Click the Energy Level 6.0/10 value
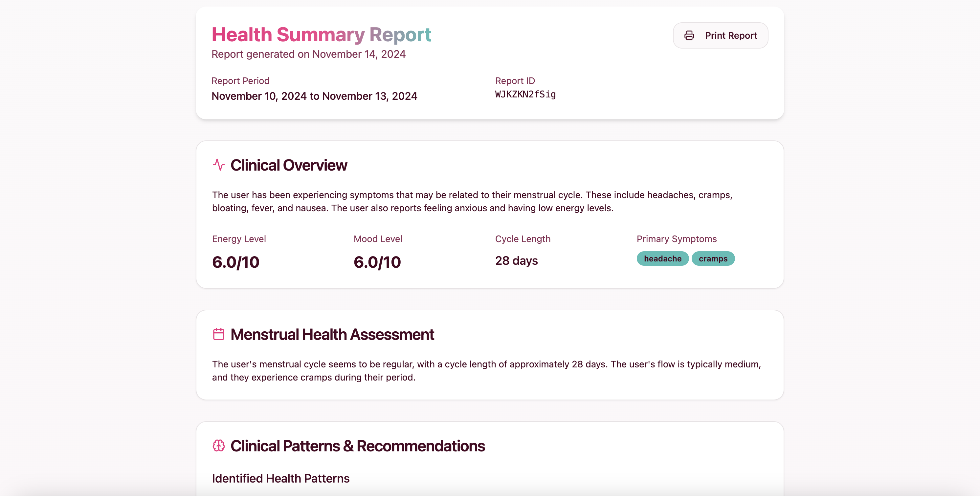The width and height of the screenshot is (980, 496). [235, 262]
